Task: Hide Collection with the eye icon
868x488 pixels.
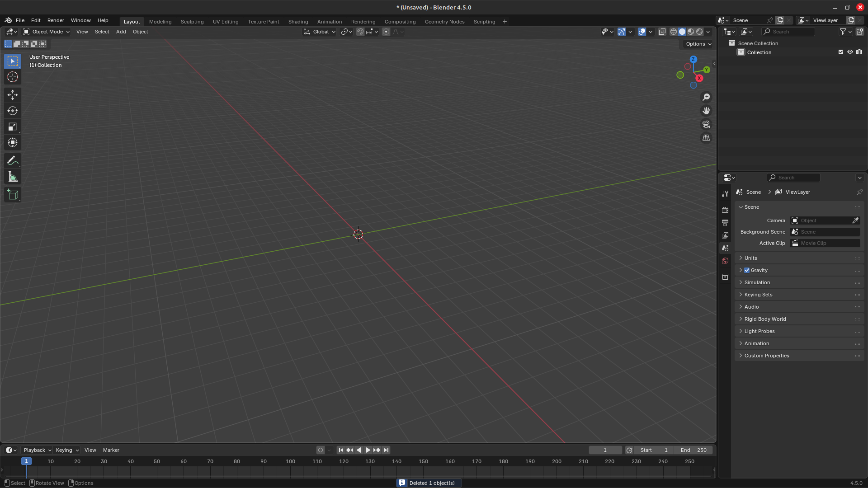Action: [850, 52]
